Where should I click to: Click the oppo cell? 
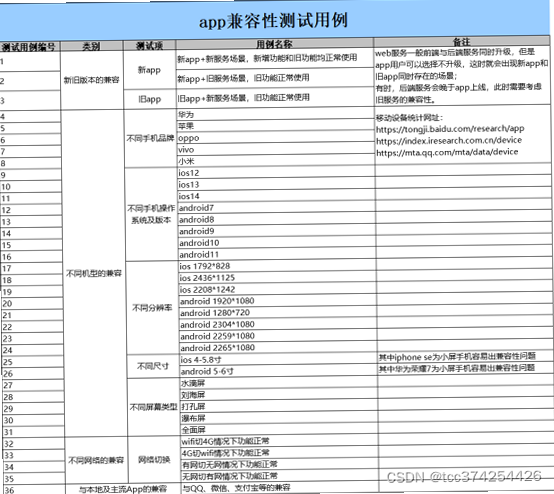(276, 138)
